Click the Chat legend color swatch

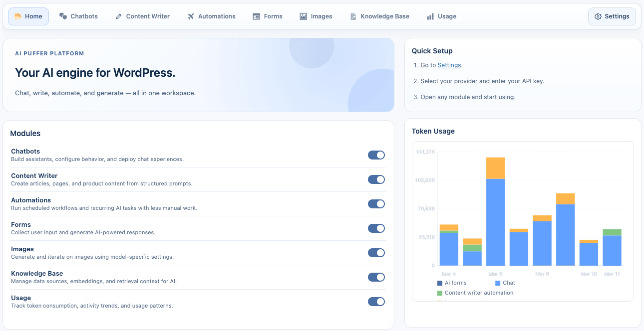[x=498, y=283]
